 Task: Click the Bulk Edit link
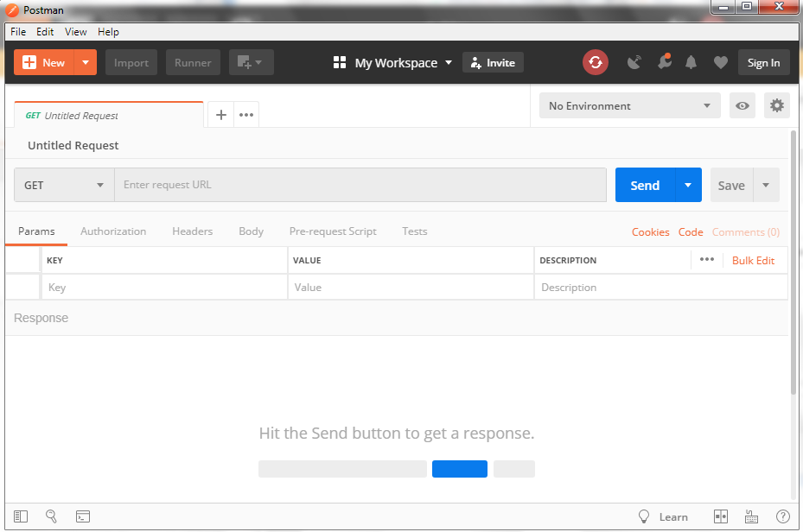(753, 260)
